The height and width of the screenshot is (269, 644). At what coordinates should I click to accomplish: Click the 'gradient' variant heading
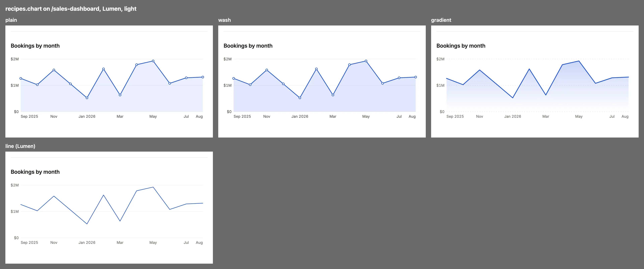441,20
